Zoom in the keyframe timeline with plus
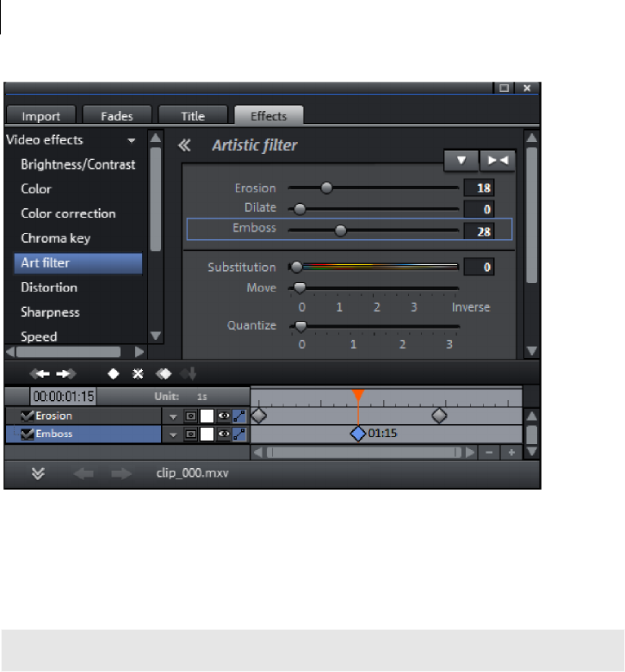The image size is (625, 672). point(511,453)
